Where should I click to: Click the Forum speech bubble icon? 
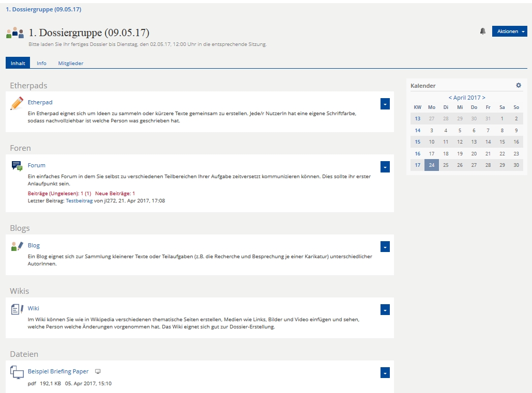click(x=17, y=166)
